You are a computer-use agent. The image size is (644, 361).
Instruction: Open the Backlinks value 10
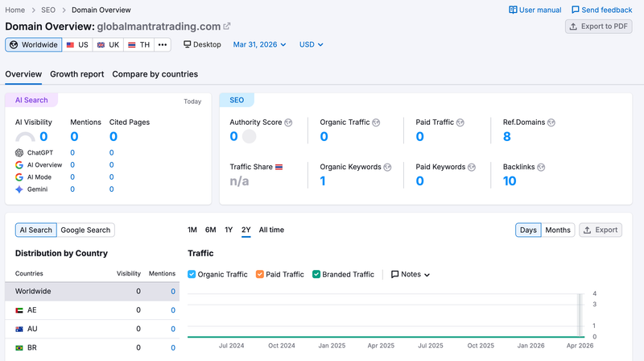click(x=510, y=181)
